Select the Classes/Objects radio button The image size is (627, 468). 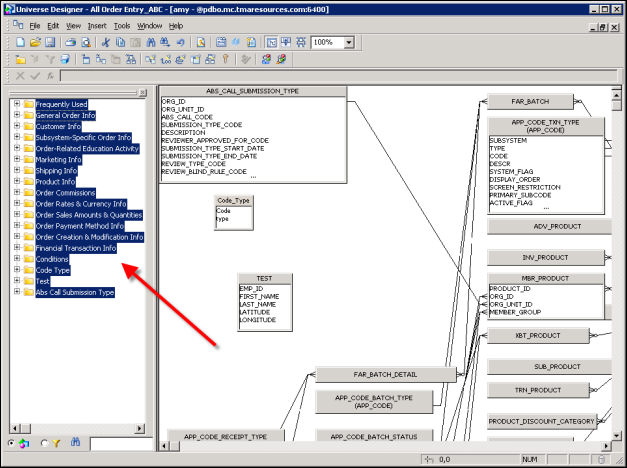click(12, 442)
